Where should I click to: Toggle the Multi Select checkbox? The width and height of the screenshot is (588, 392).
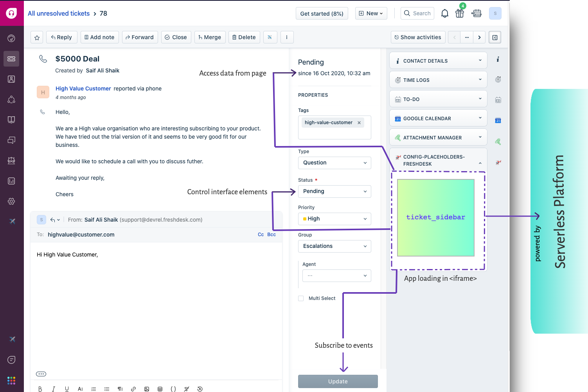click(x=300, y=298)
